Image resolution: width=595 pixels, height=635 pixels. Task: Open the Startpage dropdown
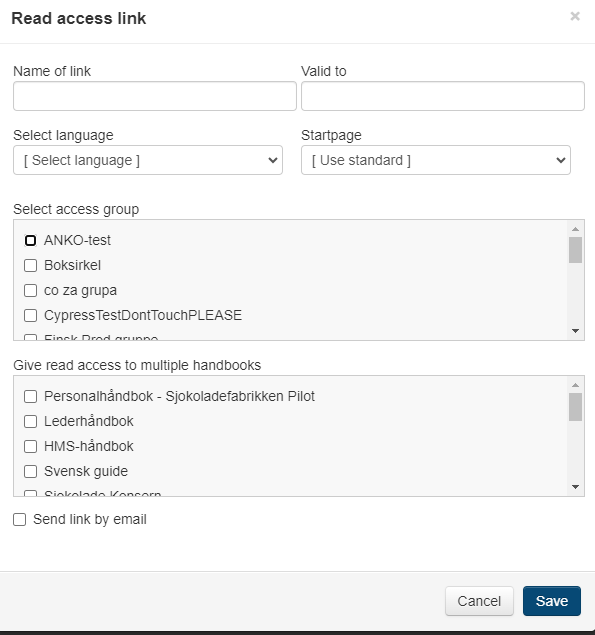click(x=436, y=160)
